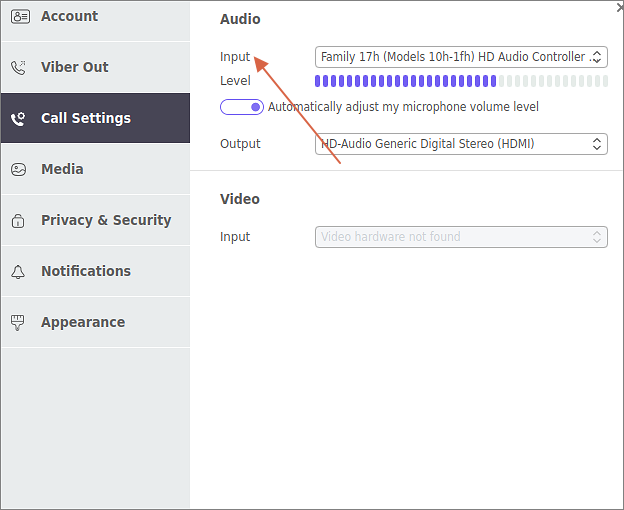
Task: Show the Appearance settings section
Action: [82, 322]
